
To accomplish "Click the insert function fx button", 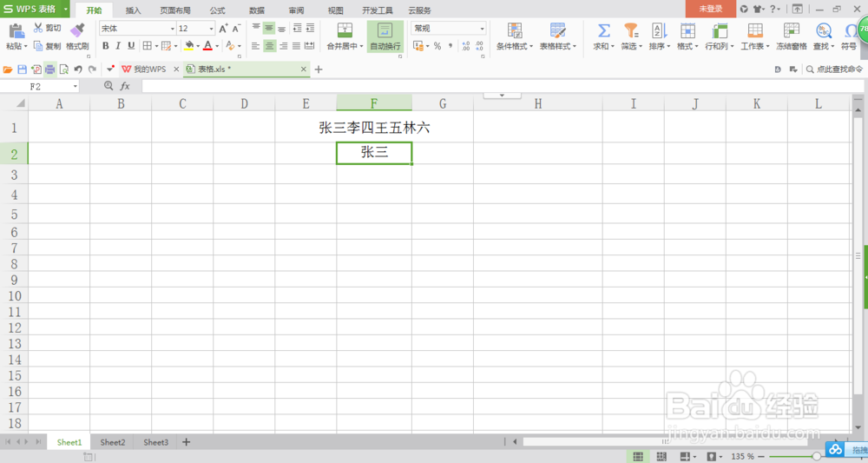I will 125,86.
